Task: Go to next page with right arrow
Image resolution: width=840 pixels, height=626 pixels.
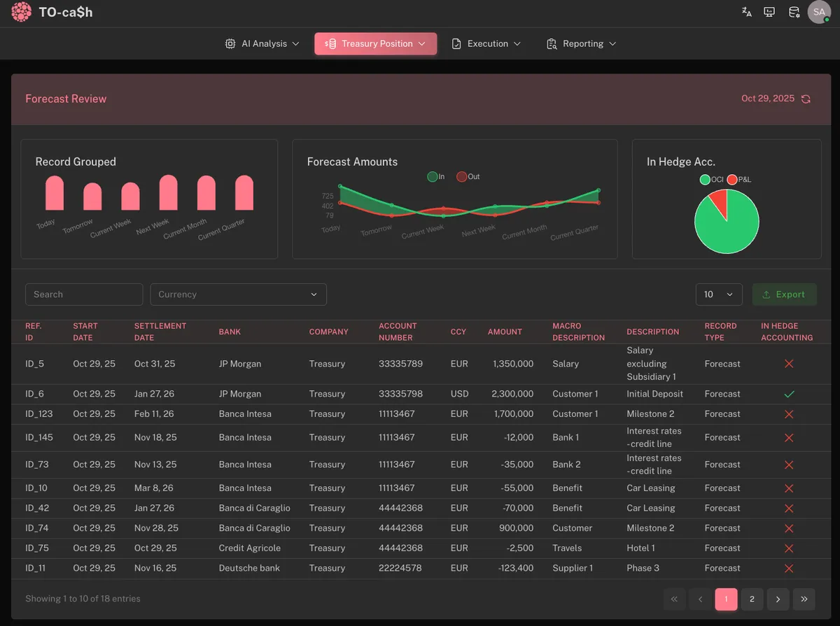Action: 778,599
